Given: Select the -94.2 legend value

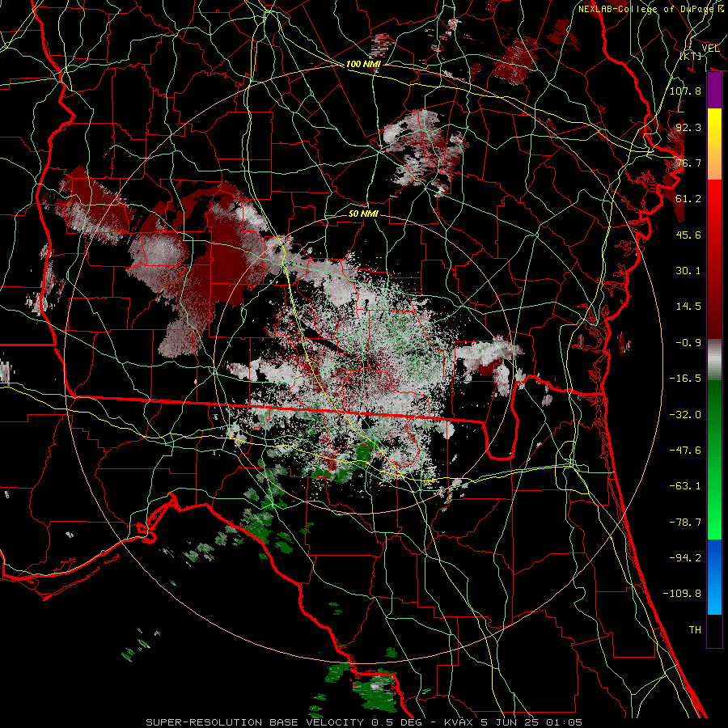Looking at the screenshot, I should pos(685,558).
